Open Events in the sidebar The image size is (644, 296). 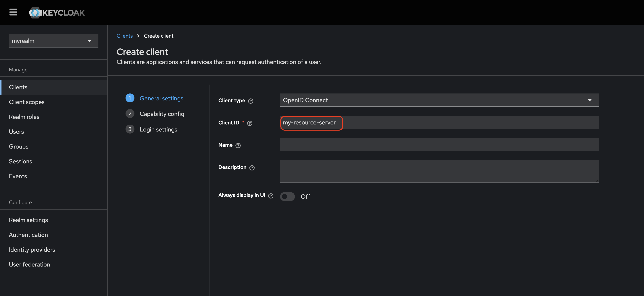pyautogui.click(x=54, y=176)
